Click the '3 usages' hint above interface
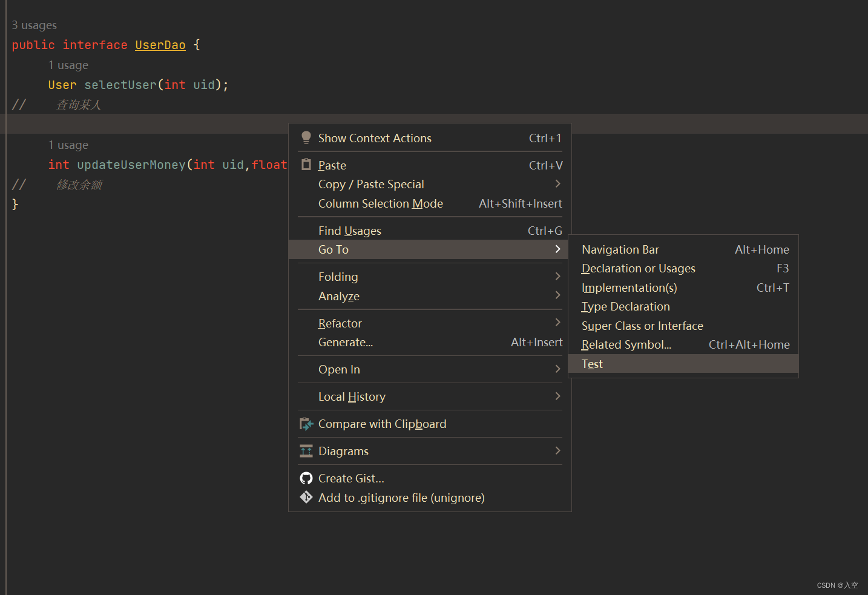Viewport: 868px width, 595px height. click(35, 25)
